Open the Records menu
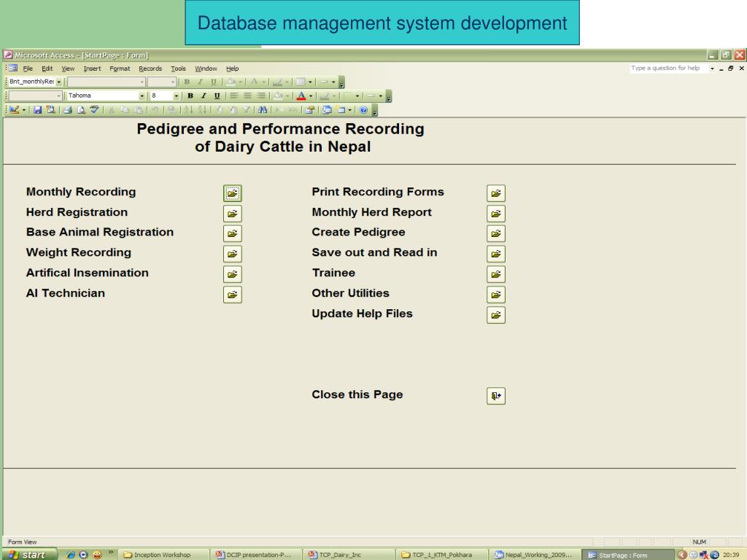This screenshot has height=560, width=747. (150, 69)
